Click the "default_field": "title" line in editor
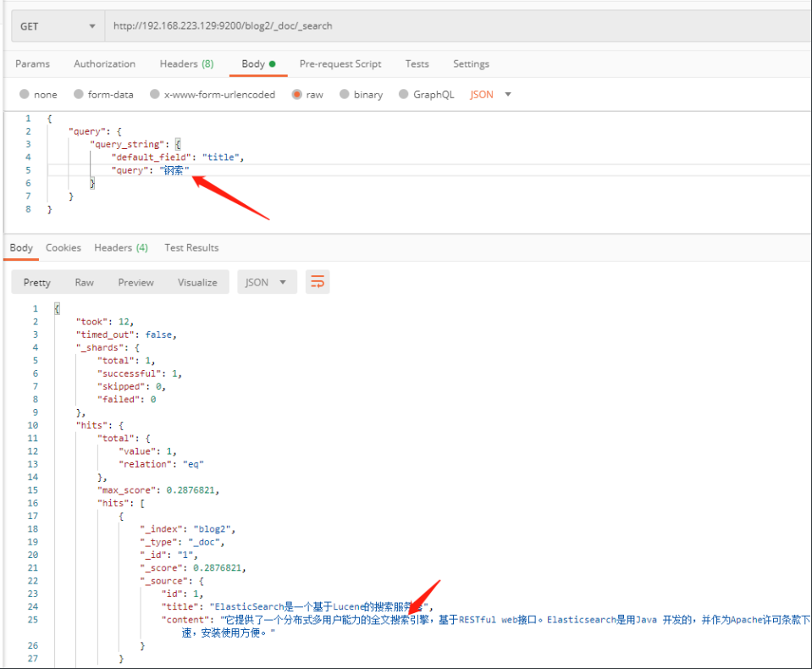 pyautogui.click(x=178, y=157)
